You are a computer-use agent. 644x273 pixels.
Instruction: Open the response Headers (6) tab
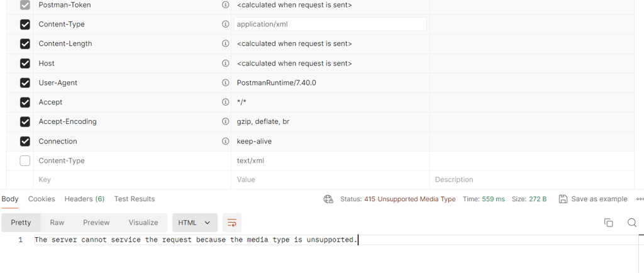click(x=84, y=199)
